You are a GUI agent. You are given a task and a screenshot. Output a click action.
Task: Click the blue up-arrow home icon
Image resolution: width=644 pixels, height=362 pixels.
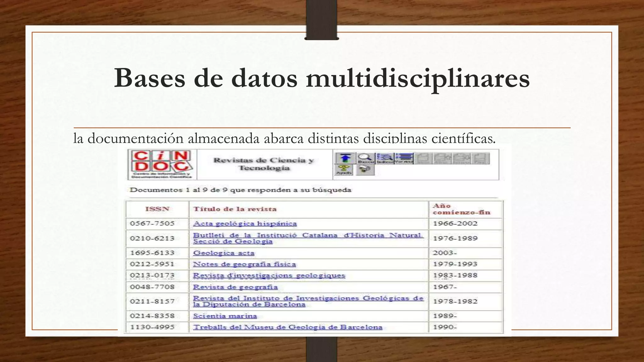346,158
